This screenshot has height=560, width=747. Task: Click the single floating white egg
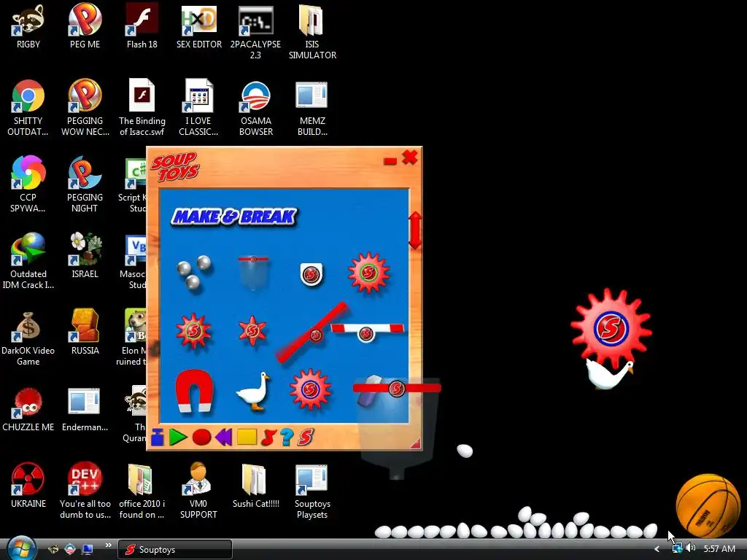coord(465,450)
